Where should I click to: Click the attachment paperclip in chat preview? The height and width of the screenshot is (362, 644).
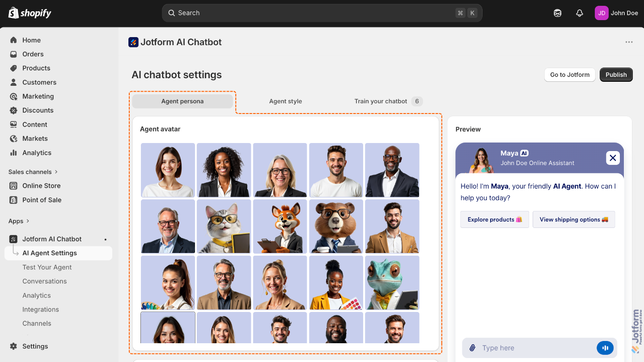click(473, 347)
